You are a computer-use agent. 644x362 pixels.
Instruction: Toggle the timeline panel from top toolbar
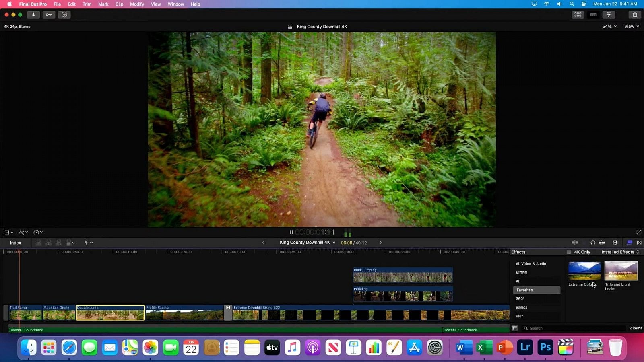point(593,14)
